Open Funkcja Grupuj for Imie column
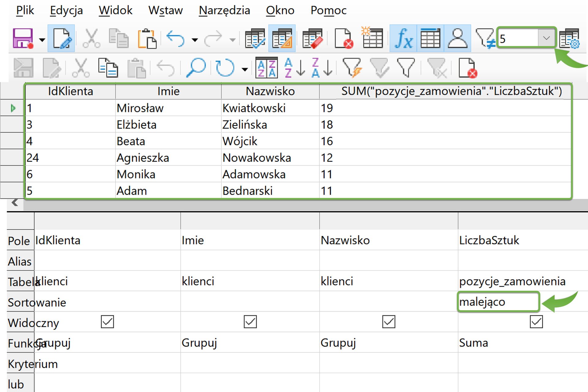 pyautogui.click(x=250, y=342)
